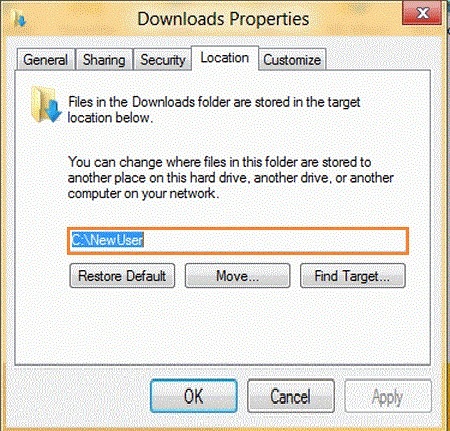Dismiss the dialog with Cancel
Image resolution: width=450 pixels, height=431 pixels.
(x=291, y=396)
